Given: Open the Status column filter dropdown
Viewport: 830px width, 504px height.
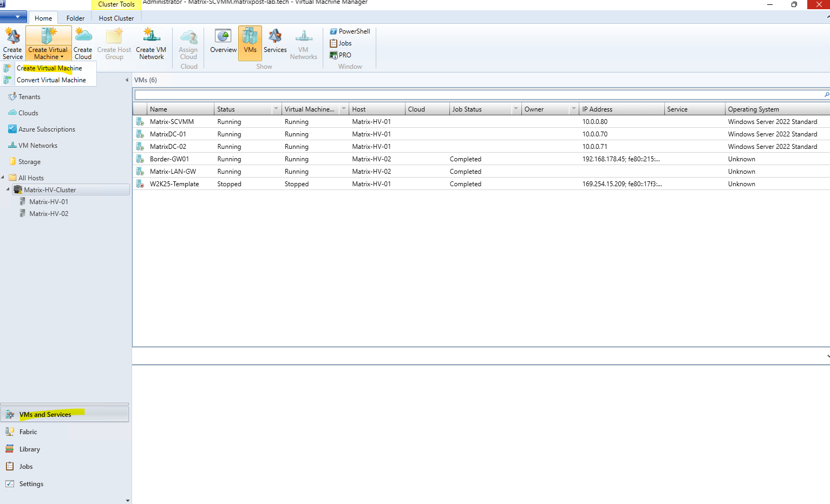Looking at the screenshot, I should tap(276, 109).
